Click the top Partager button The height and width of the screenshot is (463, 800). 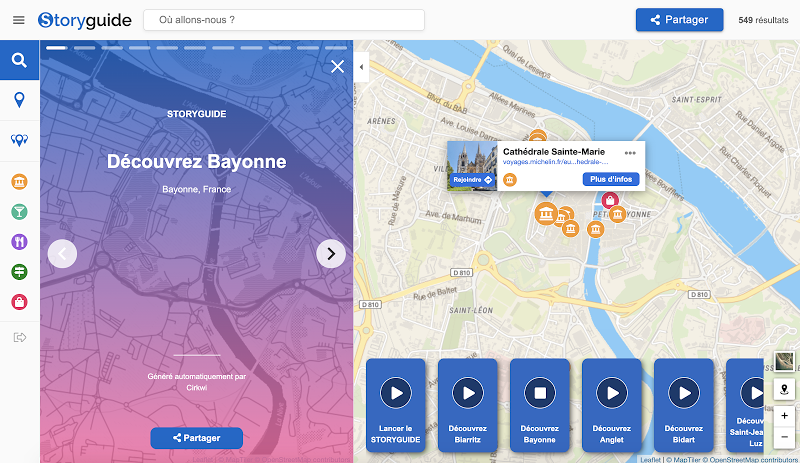(x=679, y=20)
